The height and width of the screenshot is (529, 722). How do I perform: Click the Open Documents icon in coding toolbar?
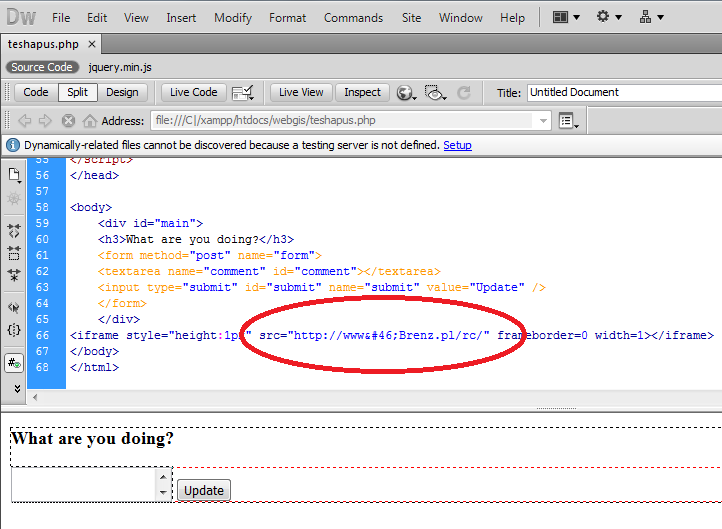pos(14,175)
